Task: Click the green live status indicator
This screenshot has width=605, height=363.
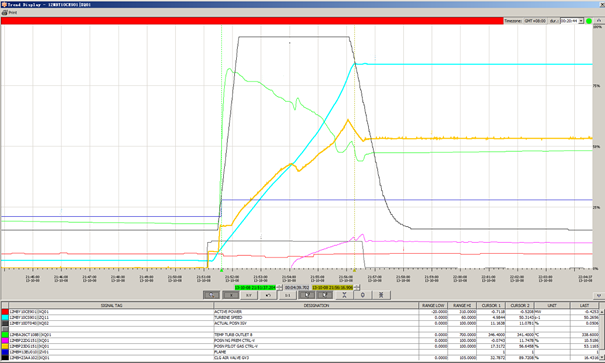Action: coord(589,21)
